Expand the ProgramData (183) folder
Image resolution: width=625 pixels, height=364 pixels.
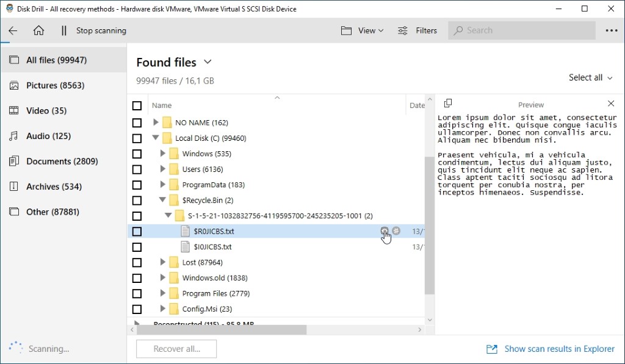click(162, 184)
